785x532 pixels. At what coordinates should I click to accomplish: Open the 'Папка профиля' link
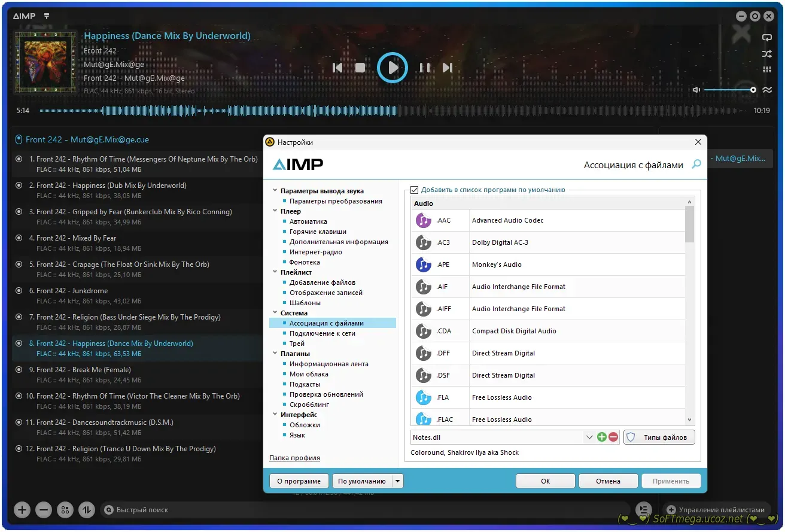[294, 458]
